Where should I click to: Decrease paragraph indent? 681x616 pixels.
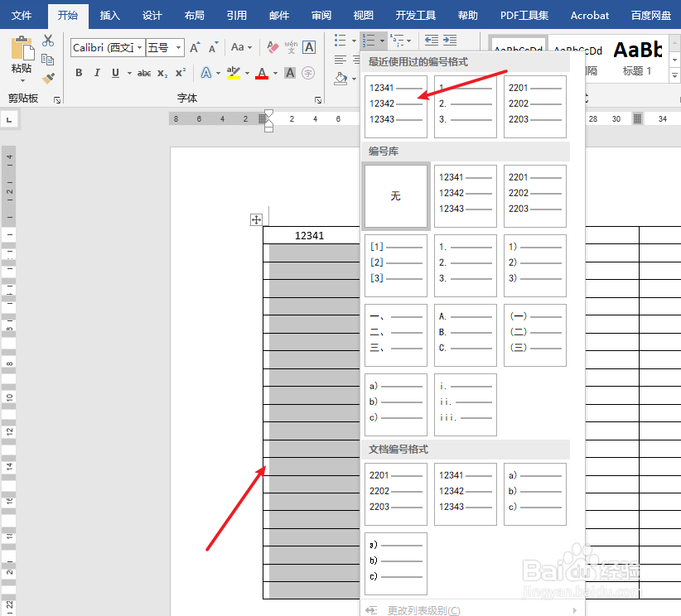tap(432, 41)
